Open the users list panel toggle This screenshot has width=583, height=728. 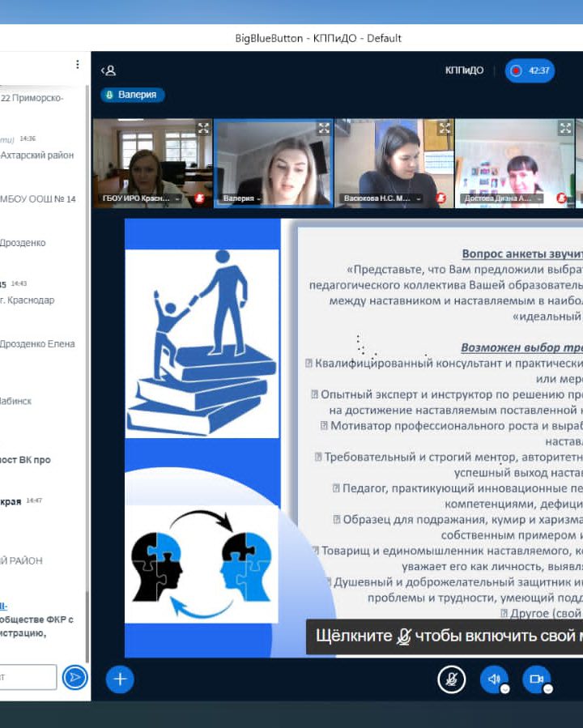[108, 70]
